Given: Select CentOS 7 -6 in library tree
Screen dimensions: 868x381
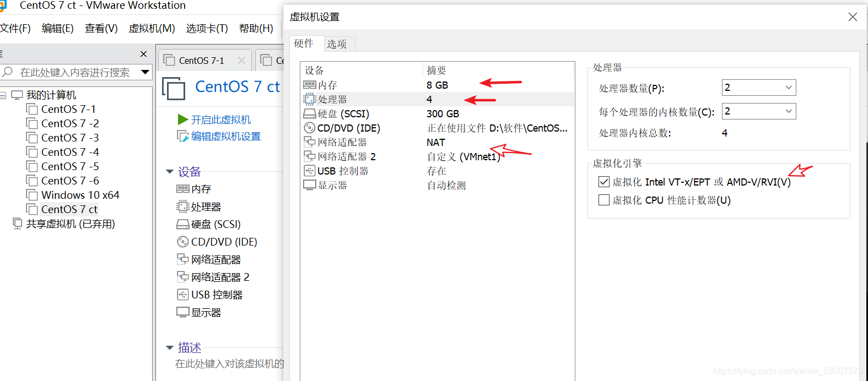Looking at the screenshot, I should click(70, 181).
